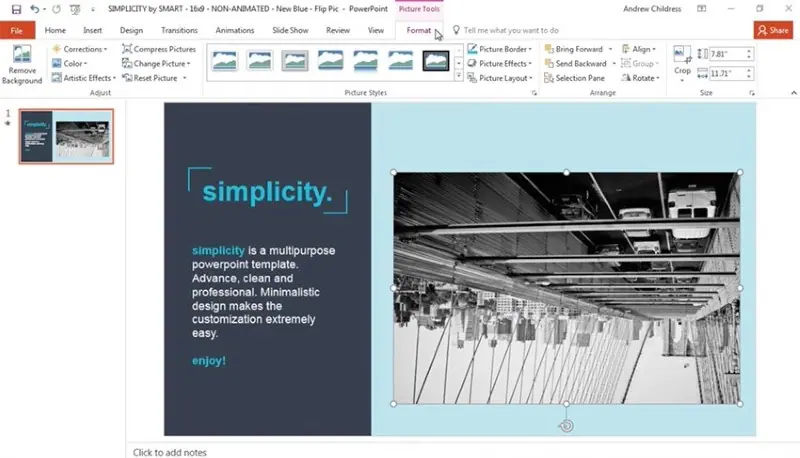Click the Remove Background icon

coord(22,55)
